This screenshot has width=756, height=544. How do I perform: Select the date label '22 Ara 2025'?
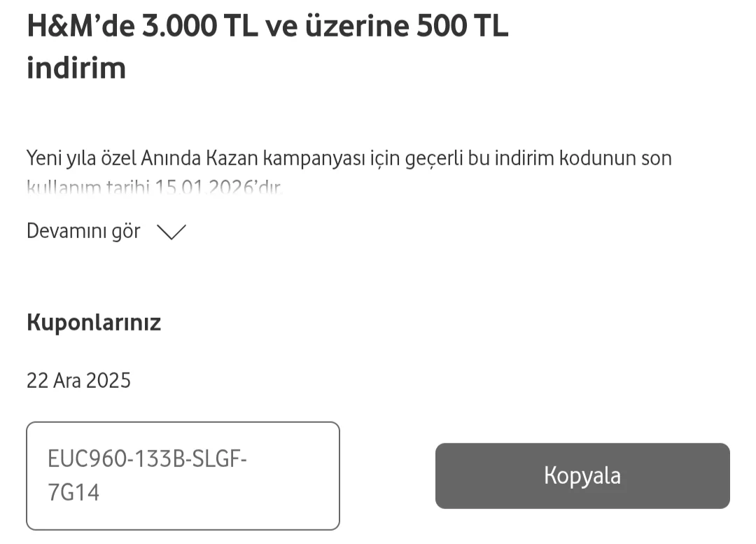click(78, 380)
